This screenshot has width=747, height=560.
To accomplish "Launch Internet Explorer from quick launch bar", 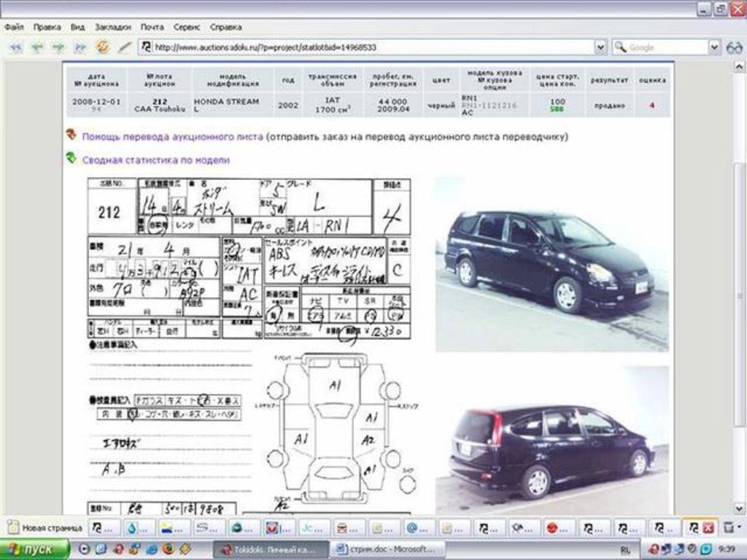I will 152,550.
